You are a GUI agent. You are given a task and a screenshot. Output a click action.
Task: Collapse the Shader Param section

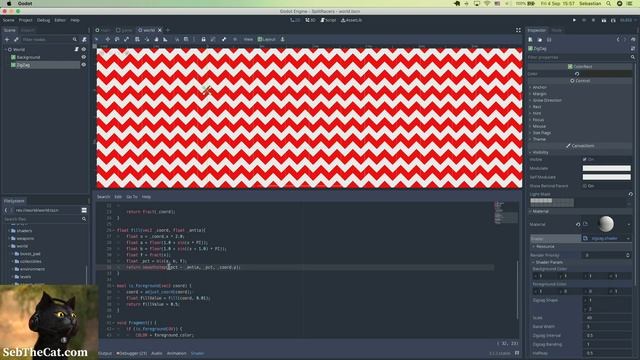547,262
